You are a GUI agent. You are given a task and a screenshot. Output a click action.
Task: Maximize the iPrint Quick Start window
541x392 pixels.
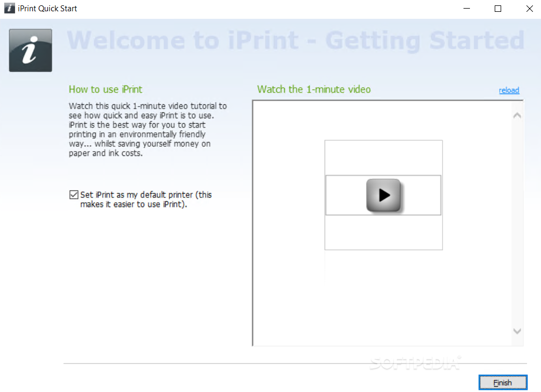[x=497, y=9]
